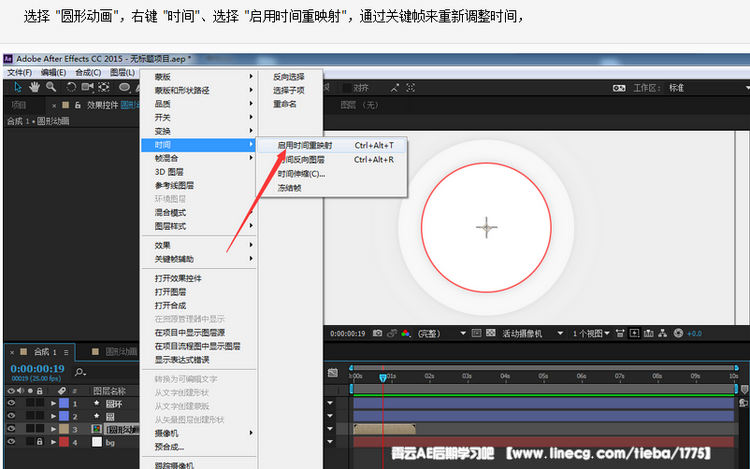Click the pixel aspect ratio correction icon
Viewport: 750px width, 469px height.
click(x=620, y=333)
